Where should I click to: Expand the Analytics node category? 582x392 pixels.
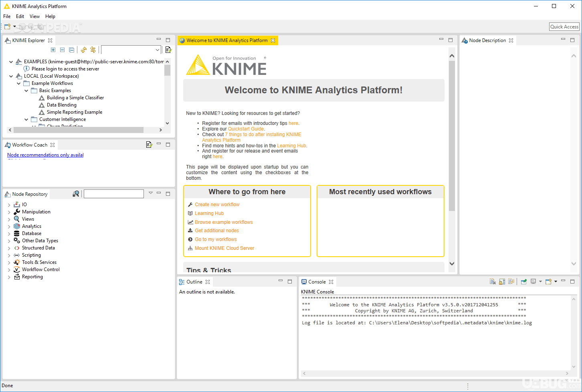(x=9, y=226)
